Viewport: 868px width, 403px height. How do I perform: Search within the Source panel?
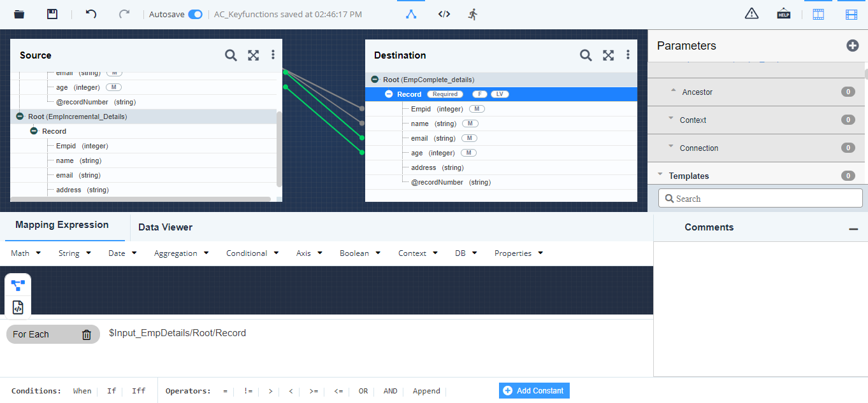(231, 55)
